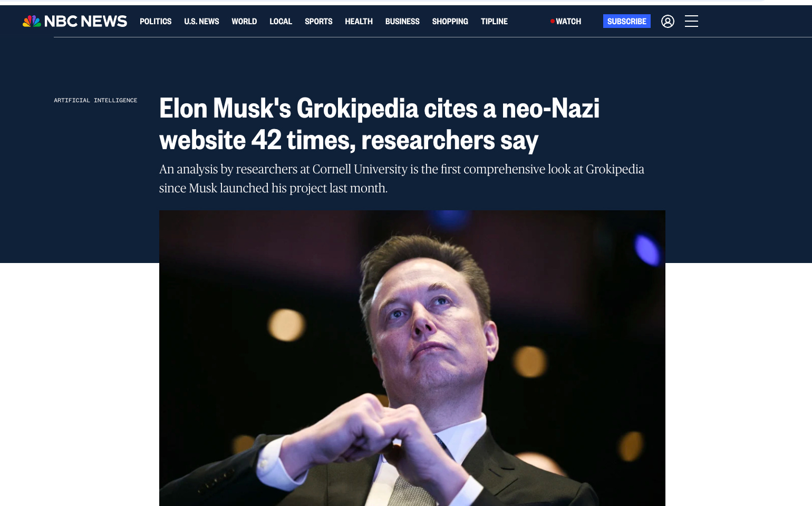This screenshot has width=812, height=506.
Task: Click the Watch live link
Action: [x=566, y=21]
